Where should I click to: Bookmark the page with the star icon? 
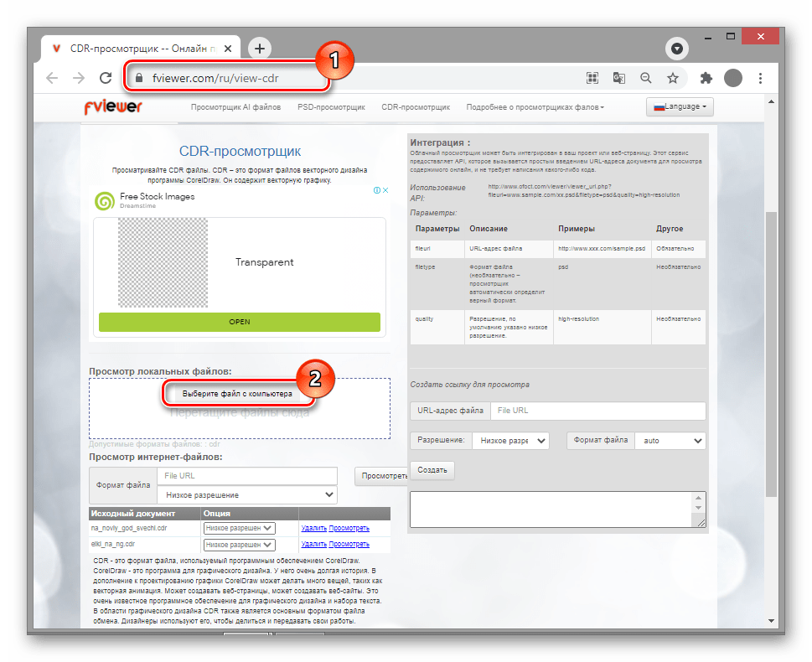(673, 78)
